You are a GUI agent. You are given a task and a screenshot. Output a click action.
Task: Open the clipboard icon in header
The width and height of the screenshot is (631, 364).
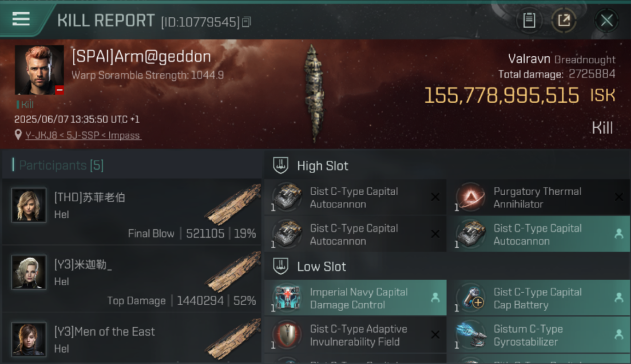(x=529, y=20)
